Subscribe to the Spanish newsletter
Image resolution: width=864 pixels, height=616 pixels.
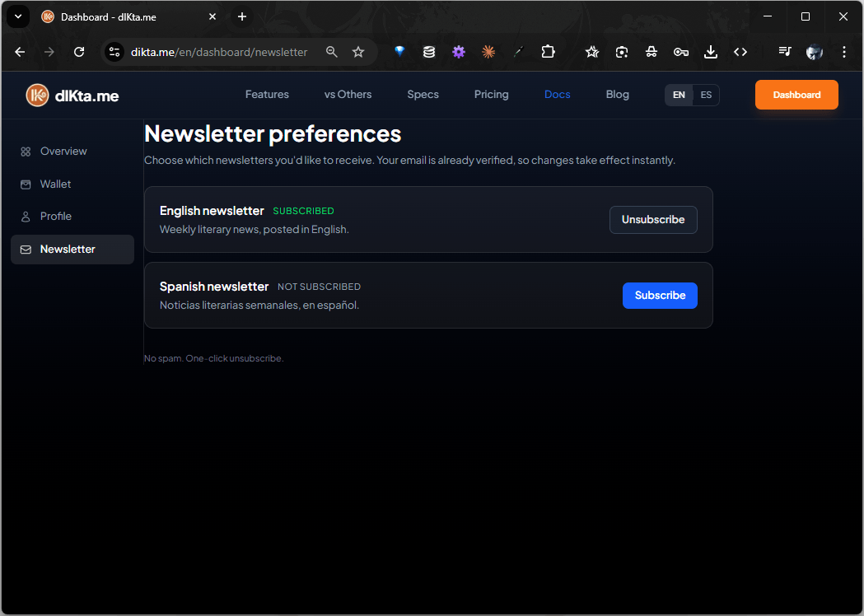coord(660,295)
